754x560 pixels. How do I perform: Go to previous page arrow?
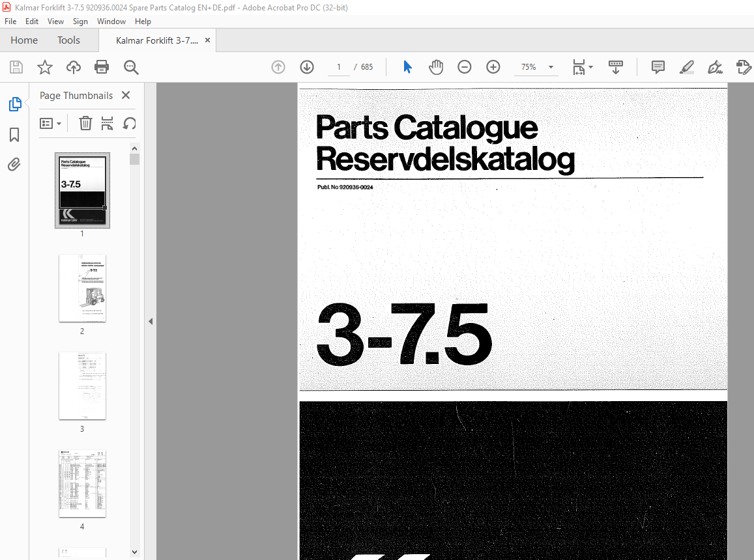click(278, 67)
